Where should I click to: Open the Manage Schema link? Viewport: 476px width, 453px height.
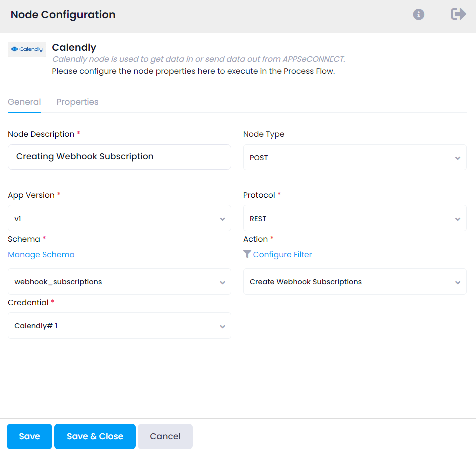coord(41,254)
